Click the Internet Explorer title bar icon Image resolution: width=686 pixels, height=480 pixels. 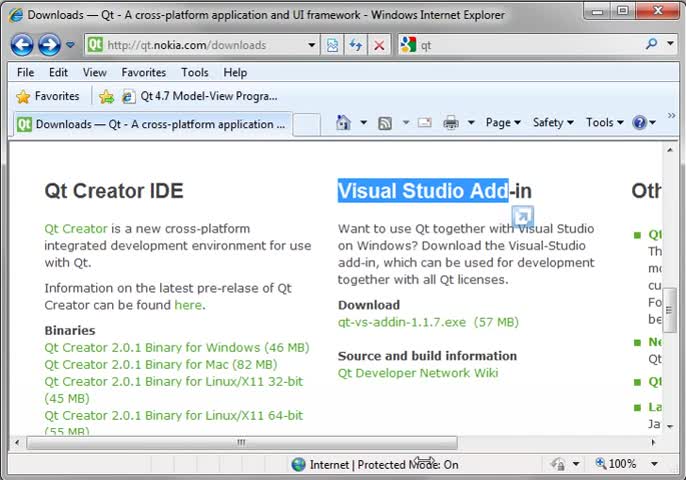point(16,15)
